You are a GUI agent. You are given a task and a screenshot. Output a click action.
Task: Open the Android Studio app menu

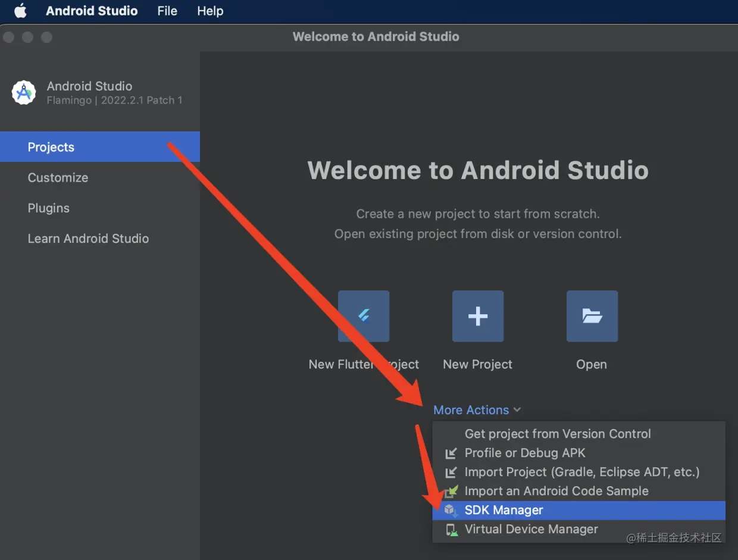[x=92, y=11]
